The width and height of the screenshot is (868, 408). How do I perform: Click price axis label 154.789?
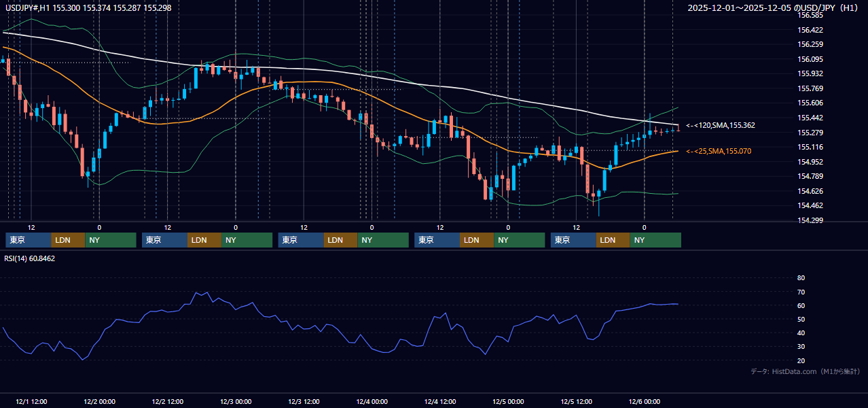[810, 176]
